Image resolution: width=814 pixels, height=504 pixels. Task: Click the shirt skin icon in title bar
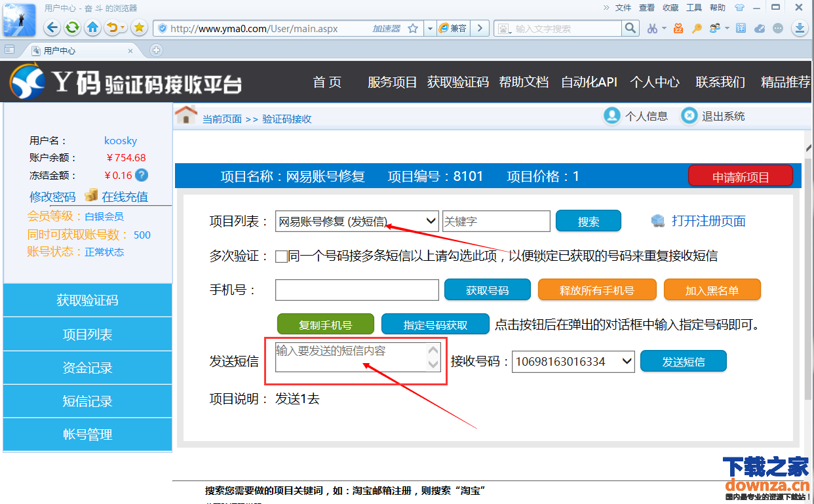[x=740, y=8]
